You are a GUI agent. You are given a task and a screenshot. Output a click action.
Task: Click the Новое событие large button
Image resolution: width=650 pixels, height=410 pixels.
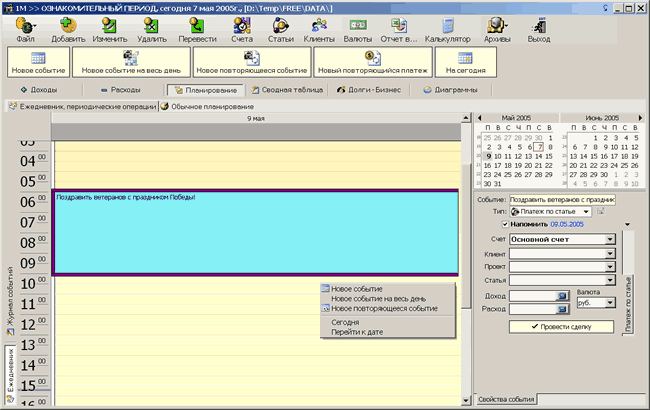point(38,62)
